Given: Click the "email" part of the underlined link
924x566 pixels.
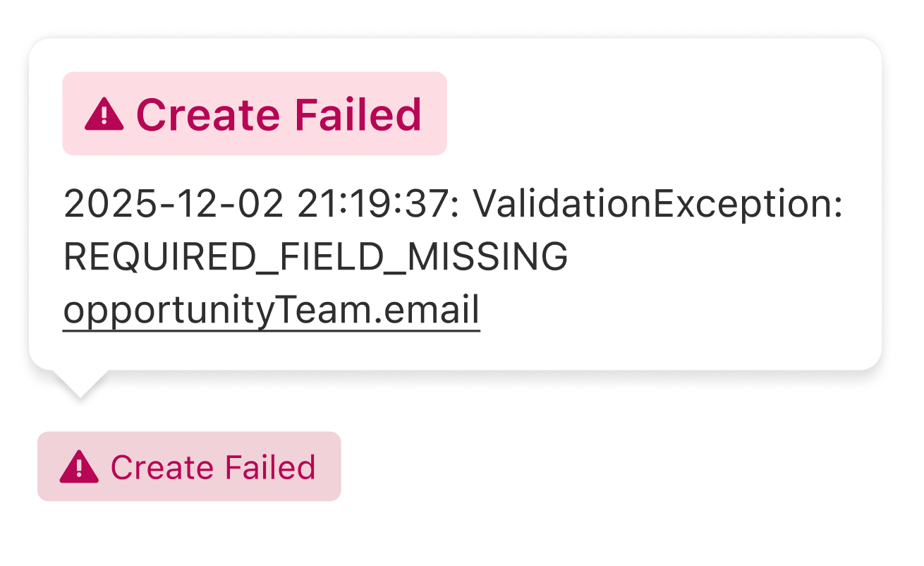Looking at the screenshot, I should (x=436, y=309).
